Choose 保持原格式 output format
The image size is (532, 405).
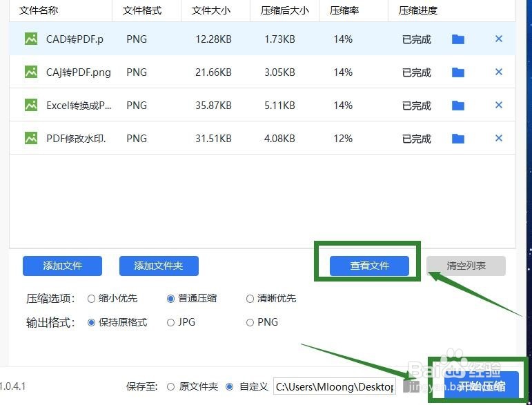pos(91,323)
